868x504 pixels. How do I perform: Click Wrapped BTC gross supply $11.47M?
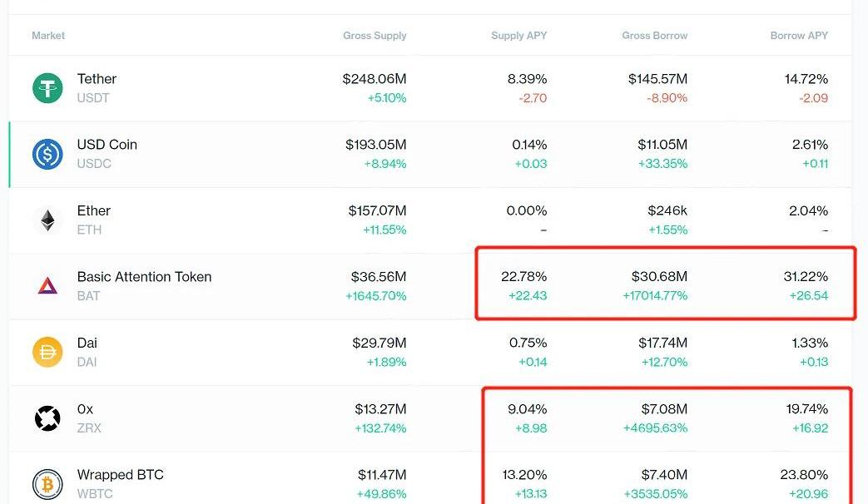coord(382,475)
